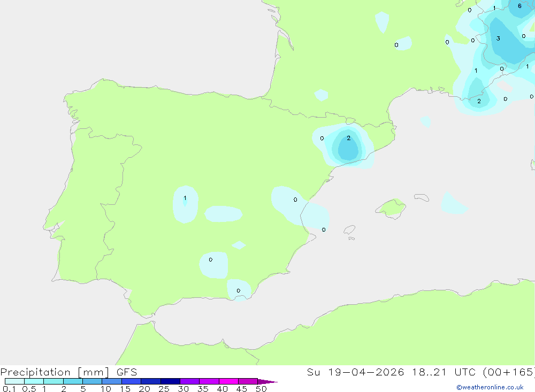Click the 15 to 20 mm legend swatch
Viewport: 535px width, 392px height.
[x=132, y=381]
